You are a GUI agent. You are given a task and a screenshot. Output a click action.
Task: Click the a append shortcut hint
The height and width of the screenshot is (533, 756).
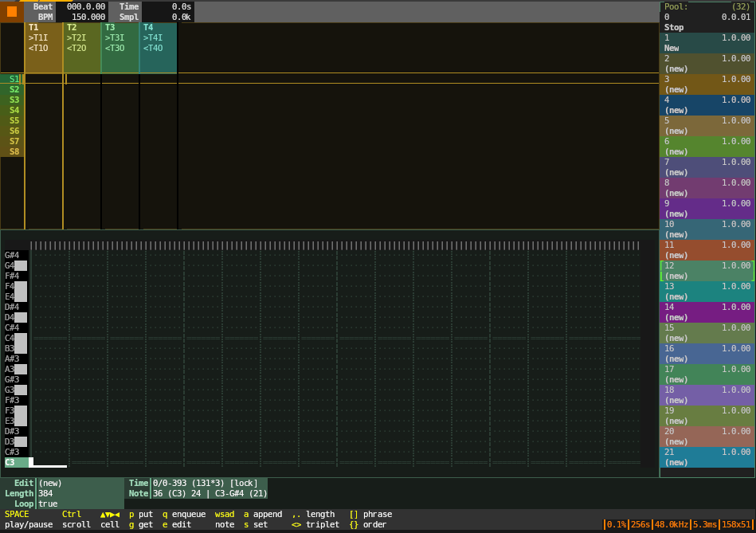tap(263, 514)
